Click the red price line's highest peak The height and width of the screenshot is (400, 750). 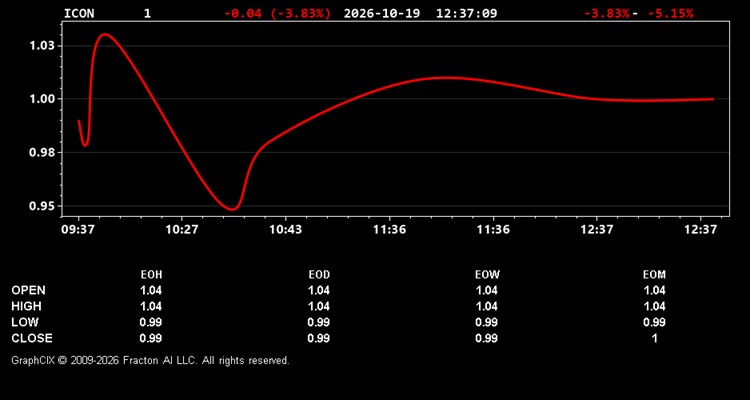point(104,34)
